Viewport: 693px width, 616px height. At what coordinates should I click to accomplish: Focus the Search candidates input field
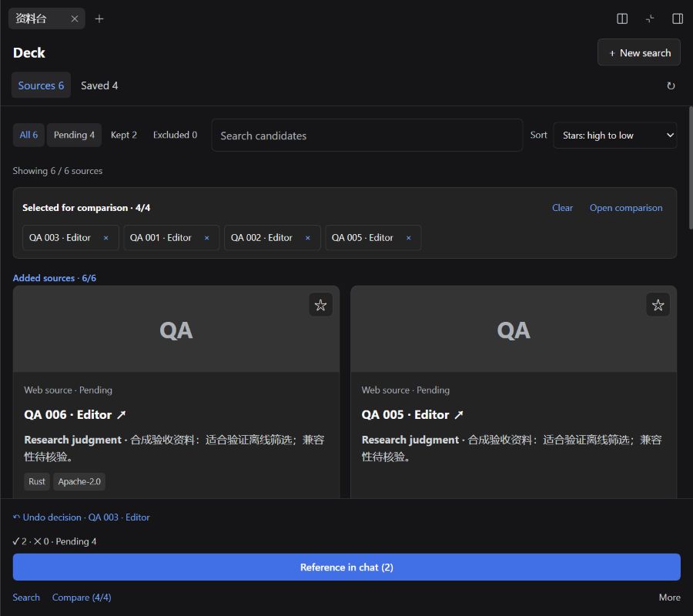pos(367,136)
